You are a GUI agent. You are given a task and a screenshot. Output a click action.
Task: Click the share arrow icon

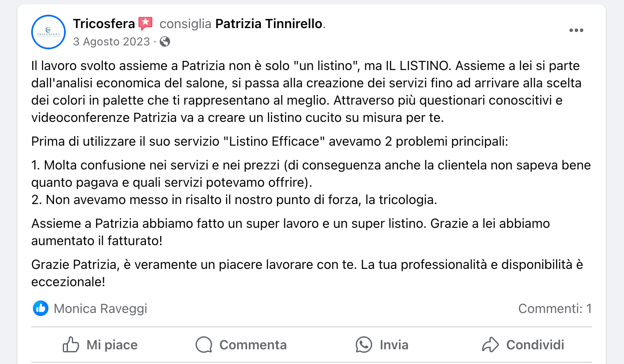point(490,345)
